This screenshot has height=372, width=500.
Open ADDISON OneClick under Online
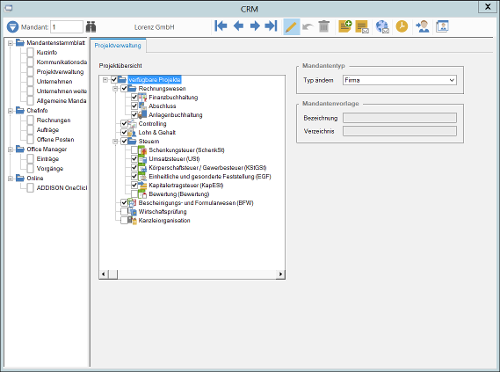[x=62, y=188]
